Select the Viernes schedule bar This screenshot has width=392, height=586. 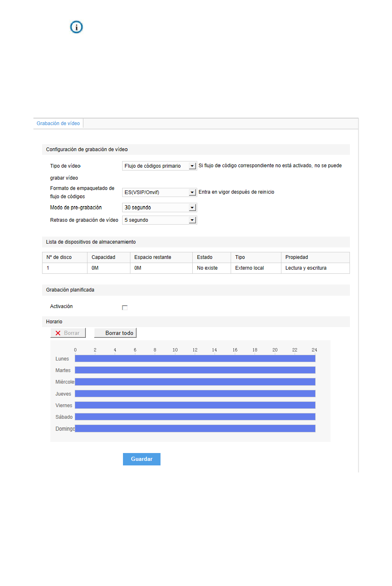pyautogui.click(x=195, y=406)
